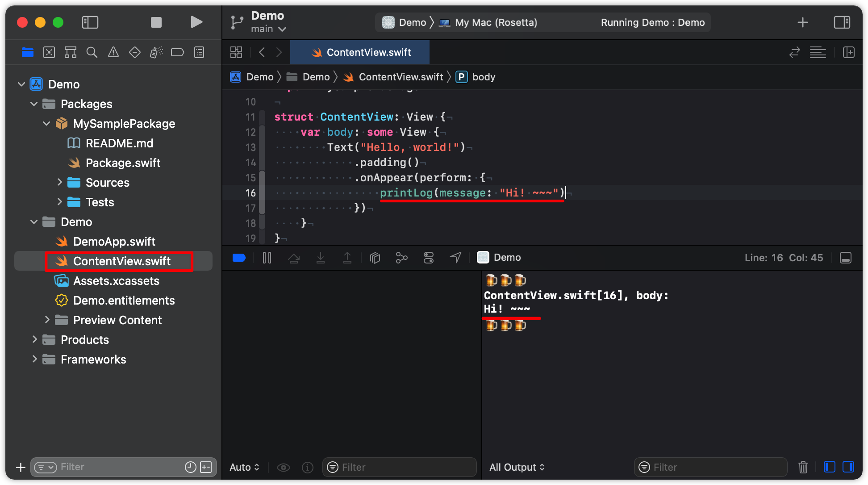Image resolution: width=868 pixels, height=485 pixels.
Task: Toggle the left navigator sidebar
Action: 90,22
